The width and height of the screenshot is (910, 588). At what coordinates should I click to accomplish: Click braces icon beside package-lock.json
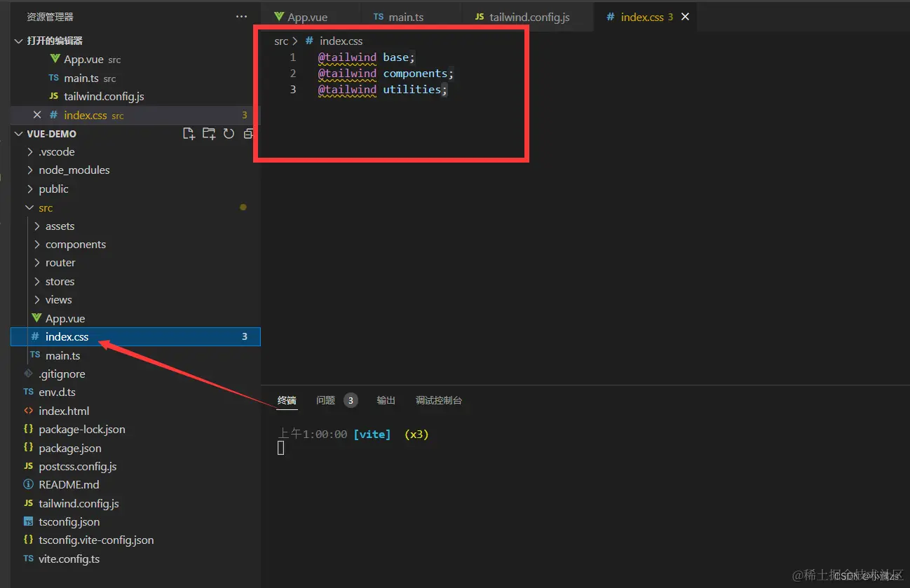(28, 429)
